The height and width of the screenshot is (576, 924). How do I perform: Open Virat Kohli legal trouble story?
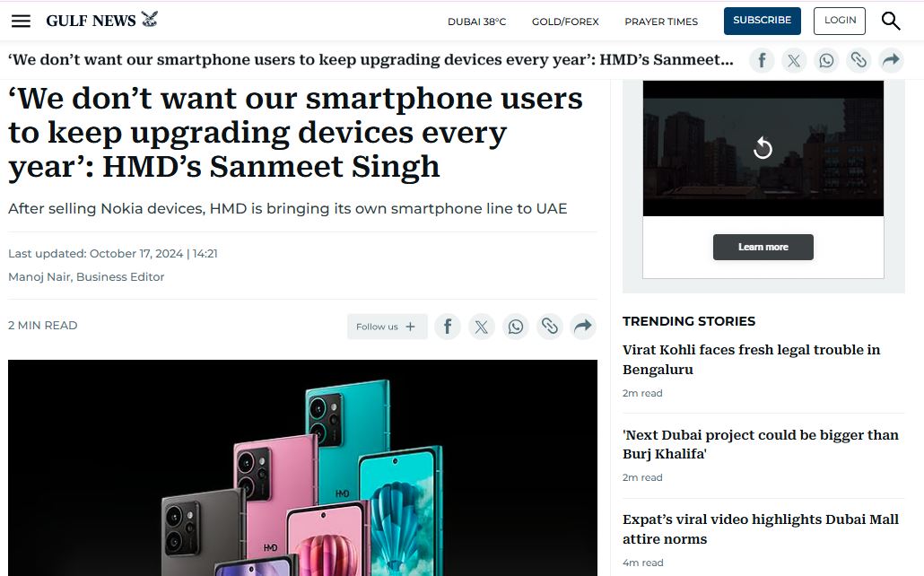click(752, 360)
